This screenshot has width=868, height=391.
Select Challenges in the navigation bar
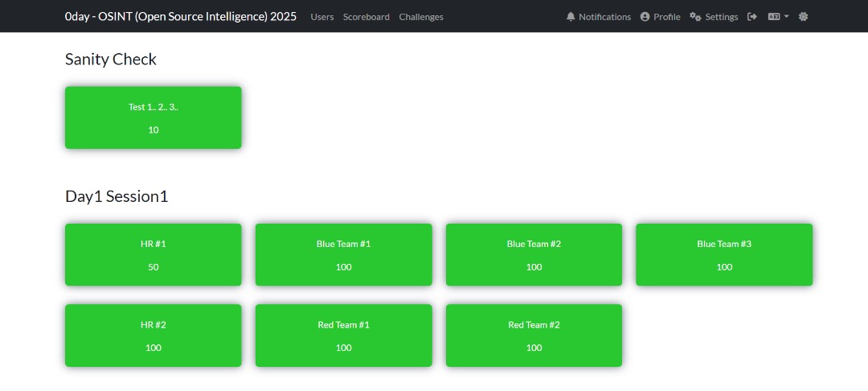click(x=420, y=17)
